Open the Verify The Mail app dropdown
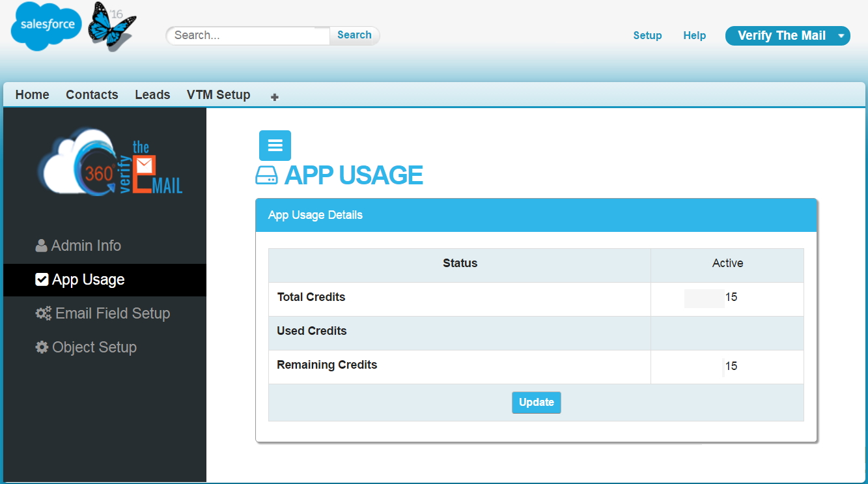868x484 pixels. tap(787, 36)
